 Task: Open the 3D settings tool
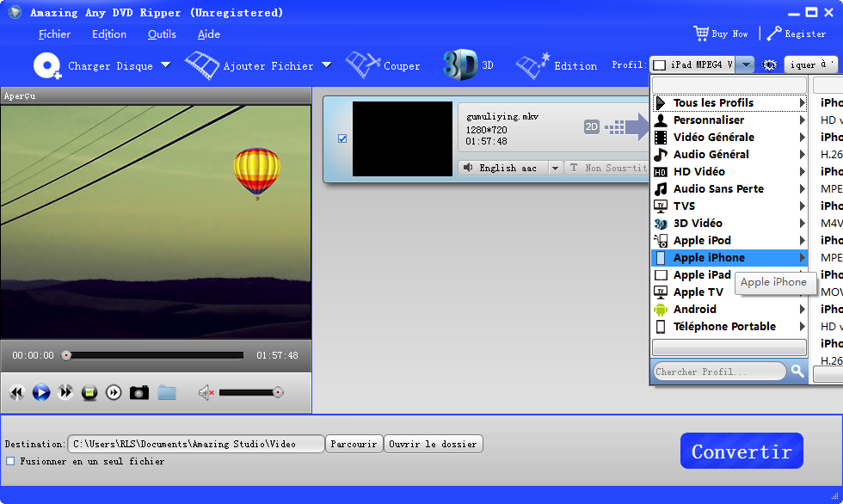(x=468, y=65)
